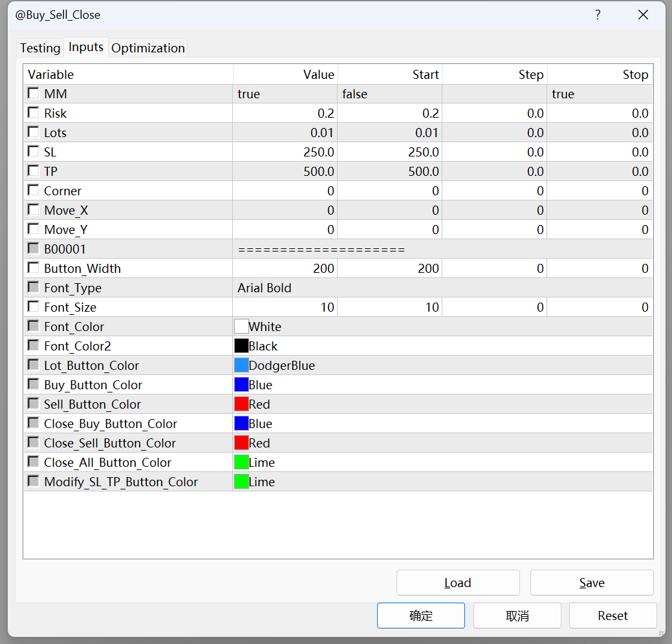This screenshot has height=644, width=672.
Task: Check the Button_Width checkbox
Action: click(x=33, y=268)
